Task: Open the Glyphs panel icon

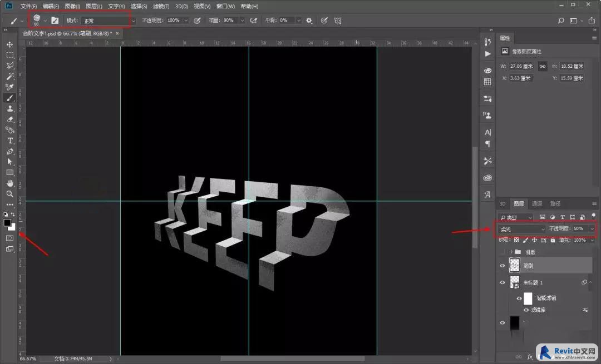Action: point(487,195)
